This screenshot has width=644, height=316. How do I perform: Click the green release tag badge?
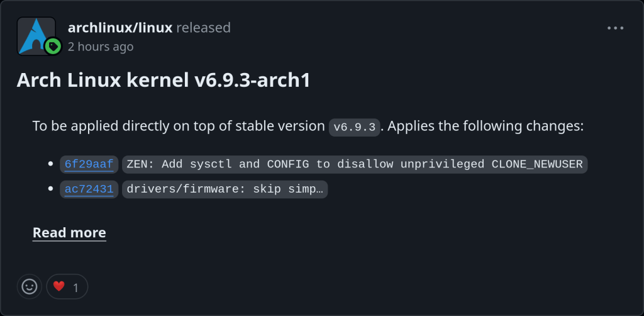(53, 46)
